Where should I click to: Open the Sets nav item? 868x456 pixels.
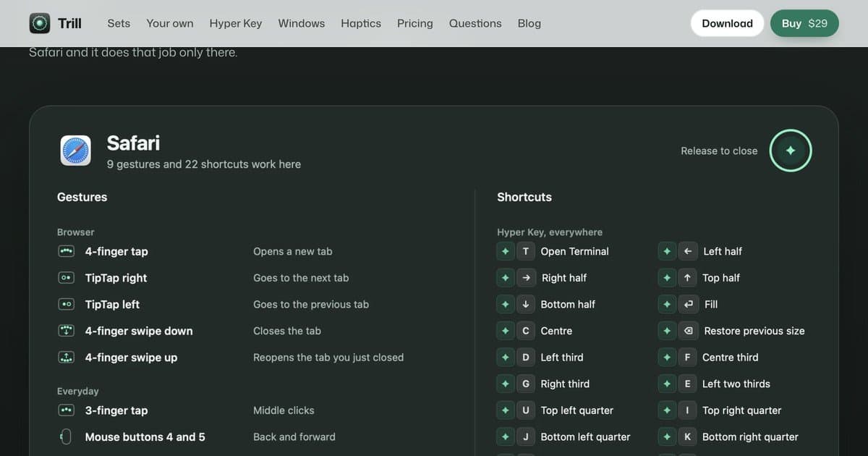tap(119, 23)
